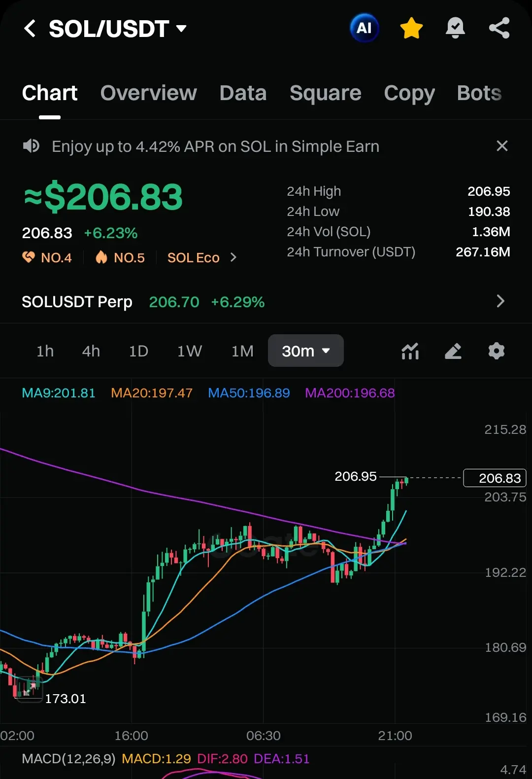Open the SOL Eco category tag
The width and height of the screenshot is (532, 779).
click(x=193, y=258)
